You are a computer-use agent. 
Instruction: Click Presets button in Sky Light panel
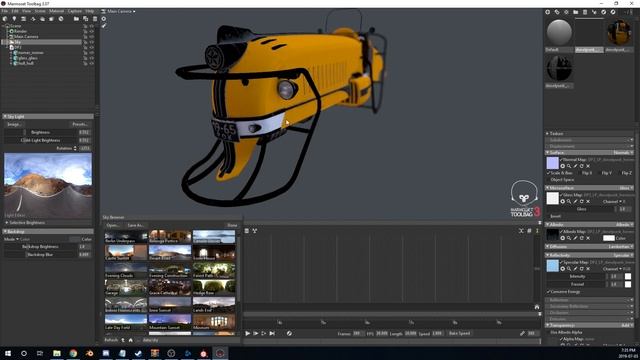80,124
